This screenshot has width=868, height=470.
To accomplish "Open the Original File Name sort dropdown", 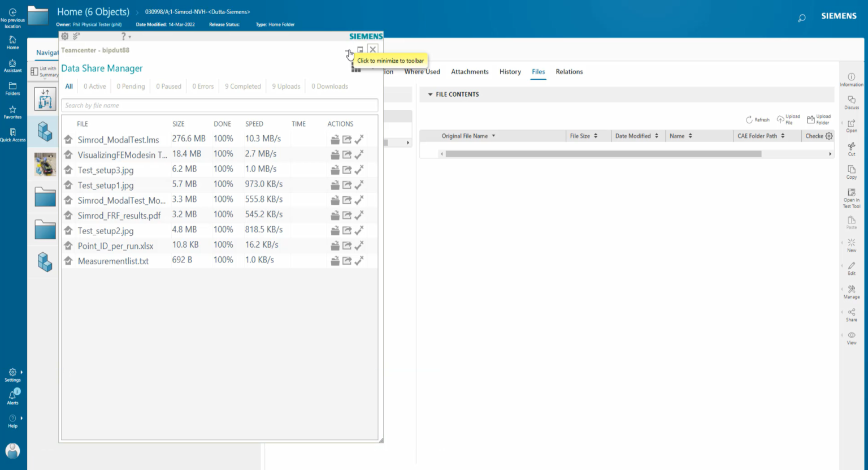I will tap(493, 136).
